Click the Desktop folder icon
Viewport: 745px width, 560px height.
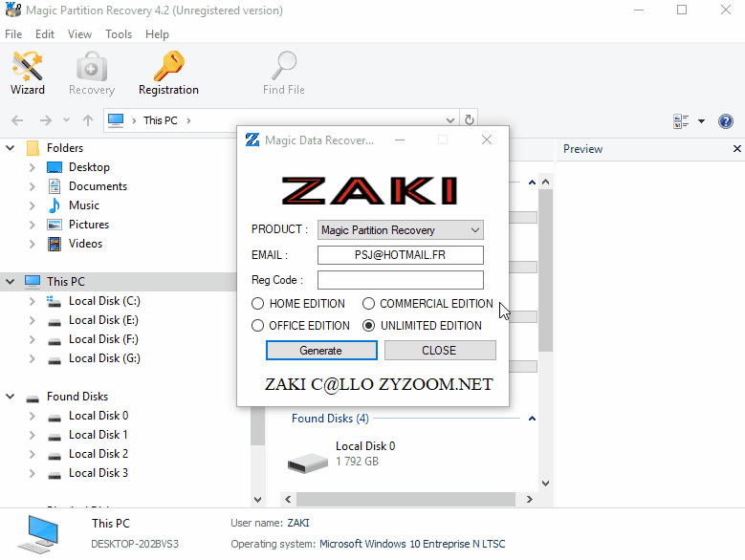click(x=55, y=167)
